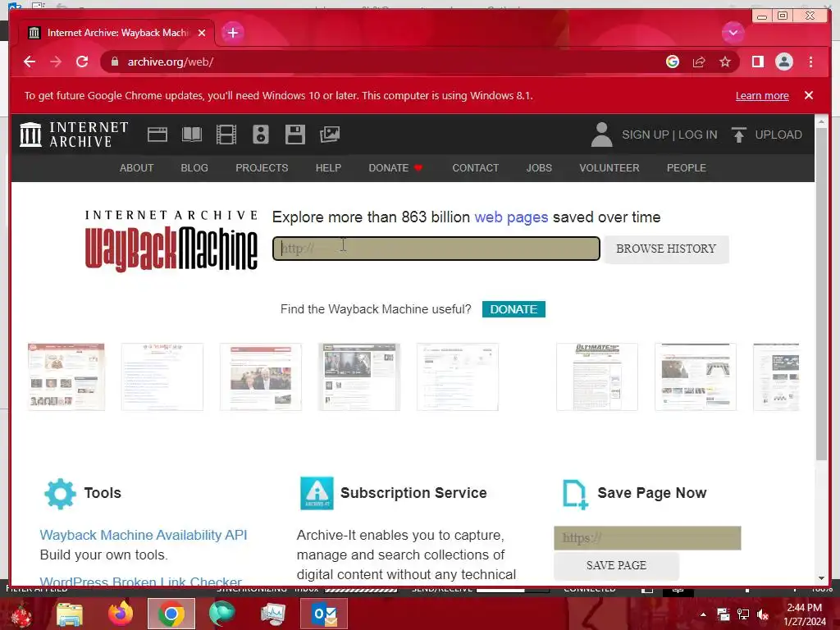
Task: Open the CONTACT menu item
Action: pos(475,167)
